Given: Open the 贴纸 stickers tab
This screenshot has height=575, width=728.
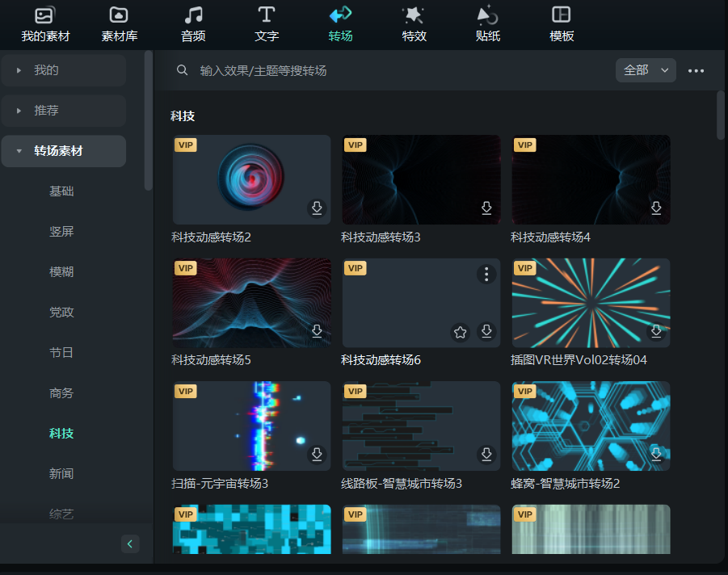Looking at the screenshot, I should [487, 24].
